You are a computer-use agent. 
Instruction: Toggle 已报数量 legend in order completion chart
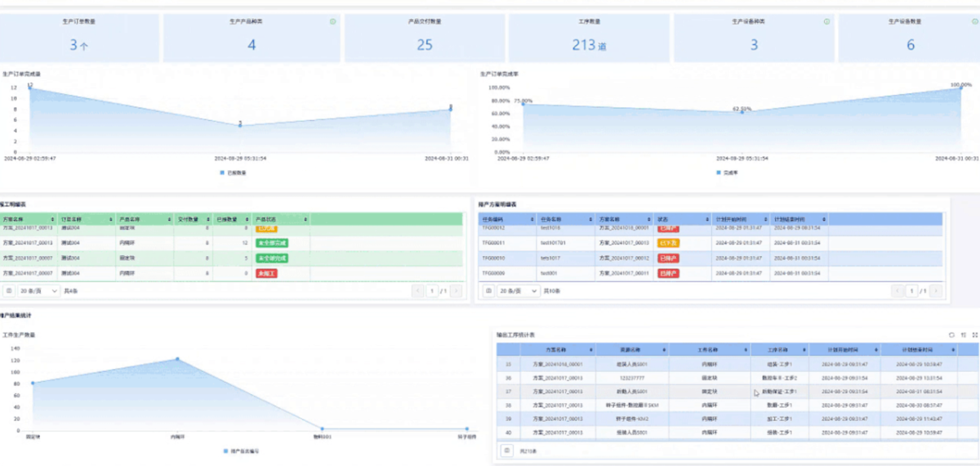pyautogui.click(x=233, y=173)
